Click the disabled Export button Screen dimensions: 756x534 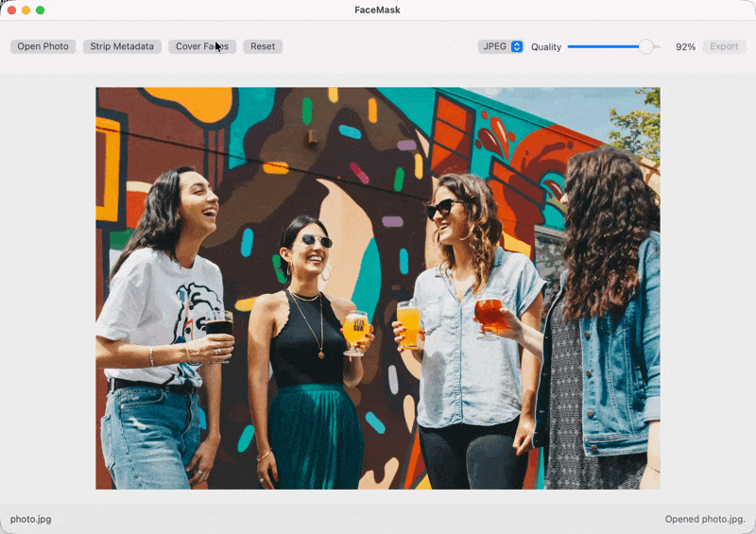click(724, 46)
